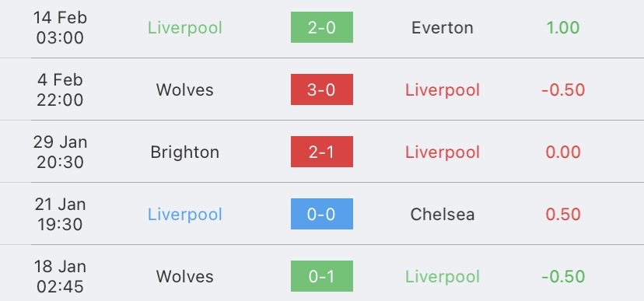The image size is (644, 301).
Task: Click the red 0.00 handicap value
Action: [x=562, y=152]
